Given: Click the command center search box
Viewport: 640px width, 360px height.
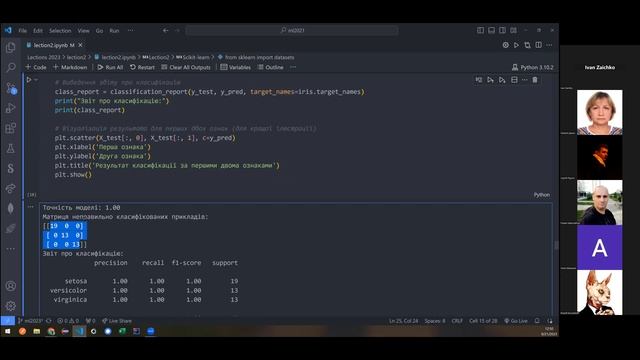Looking at the screenshot, I should click(x=292, y=30).
